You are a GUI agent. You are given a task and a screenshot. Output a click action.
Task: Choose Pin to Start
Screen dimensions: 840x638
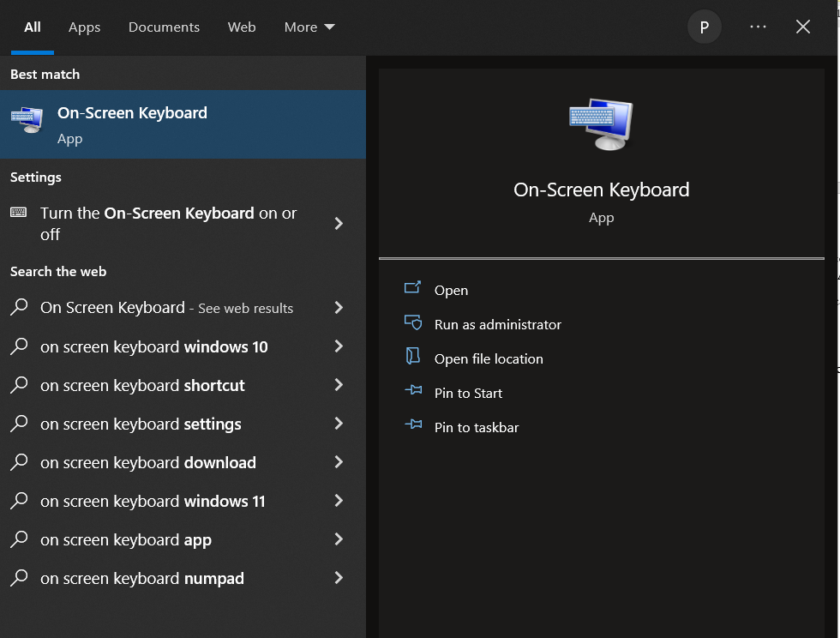(x=468, y=393)
